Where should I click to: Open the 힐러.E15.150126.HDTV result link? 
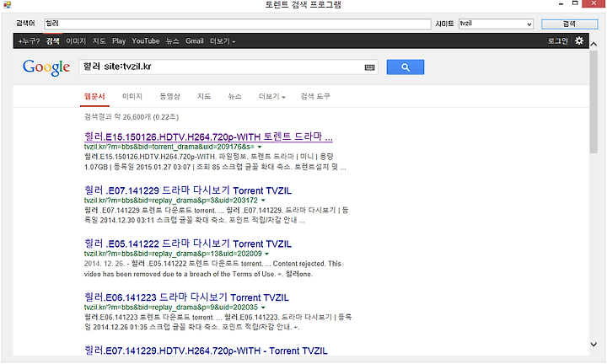coord(208,136)
